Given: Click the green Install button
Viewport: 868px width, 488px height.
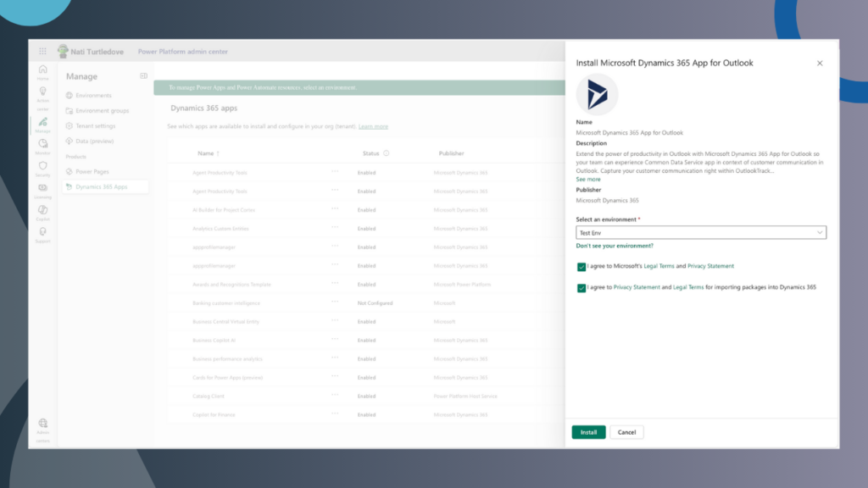Looking at the screenshot, I should click(588, 431).
